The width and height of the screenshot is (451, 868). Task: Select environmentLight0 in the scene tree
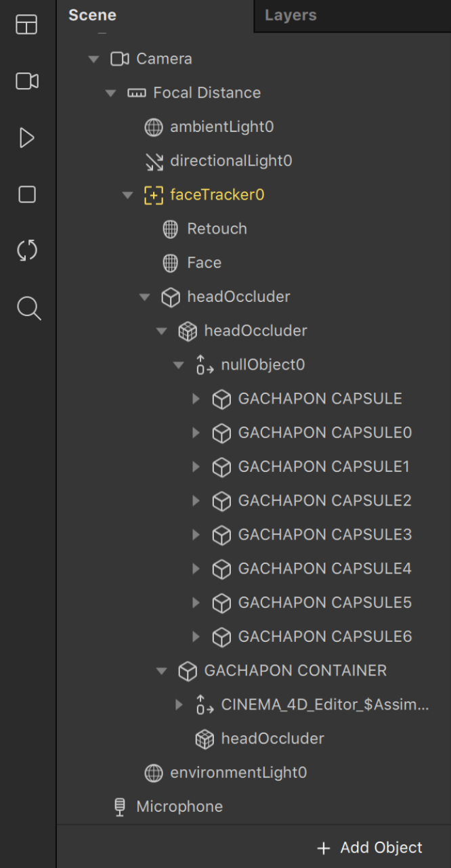click(x=226, y=773)
